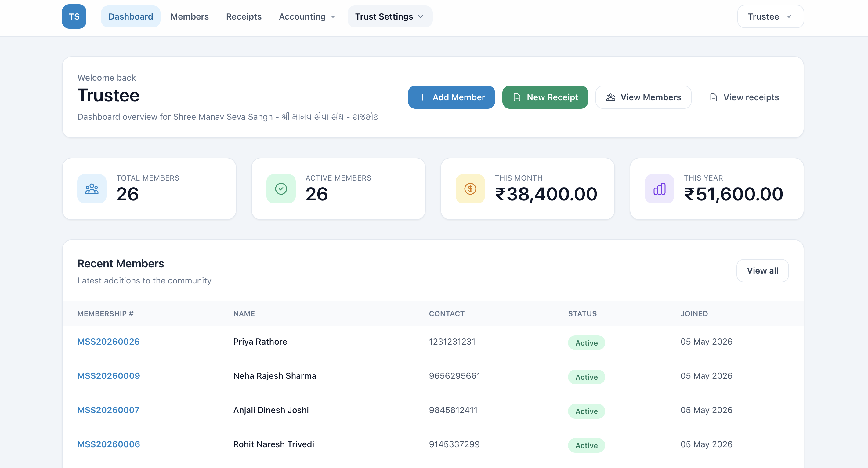Click the name Priya Rathore

[x=260, y=342]
